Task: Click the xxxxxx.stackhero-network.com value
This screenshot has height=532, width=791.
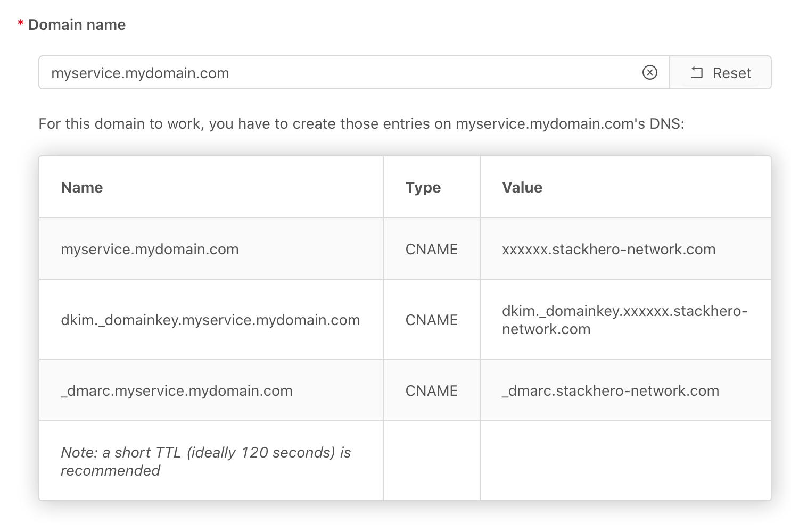Action: tap(608, 249)
